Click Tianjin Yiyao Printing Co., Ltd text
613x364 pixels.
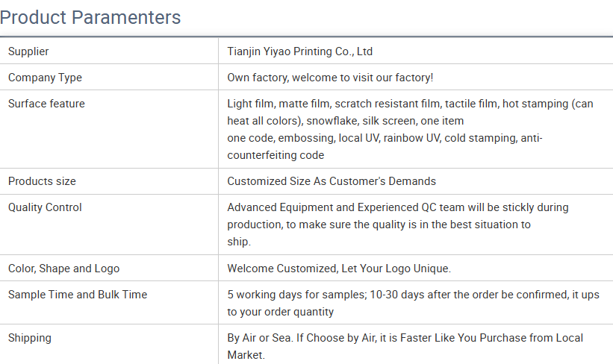[299, 51]
